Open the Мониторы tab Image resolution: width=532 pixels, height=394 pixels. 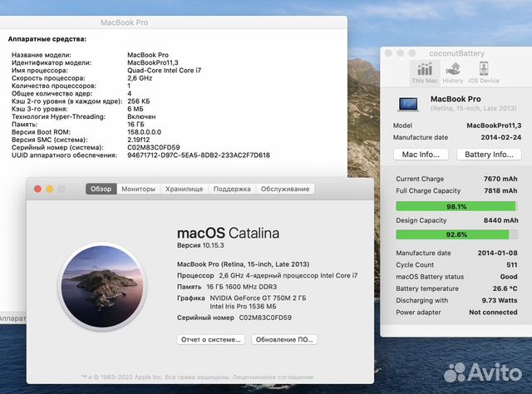click(139, 189)
